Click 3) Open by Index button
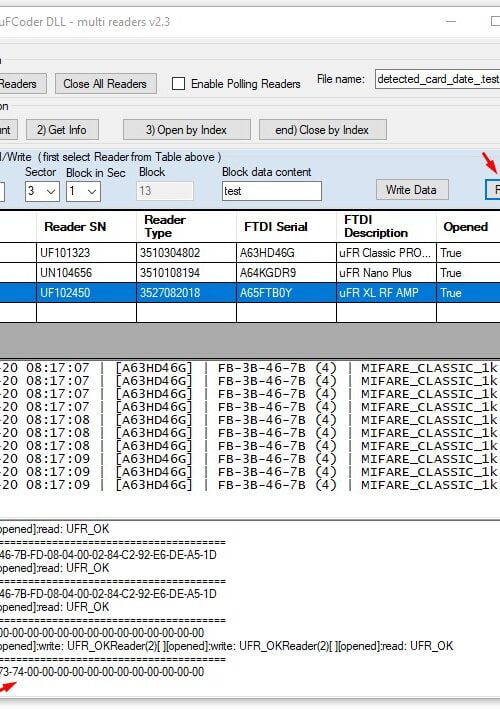500x711 pixels. pyautogui.click(x=186, y=130)
